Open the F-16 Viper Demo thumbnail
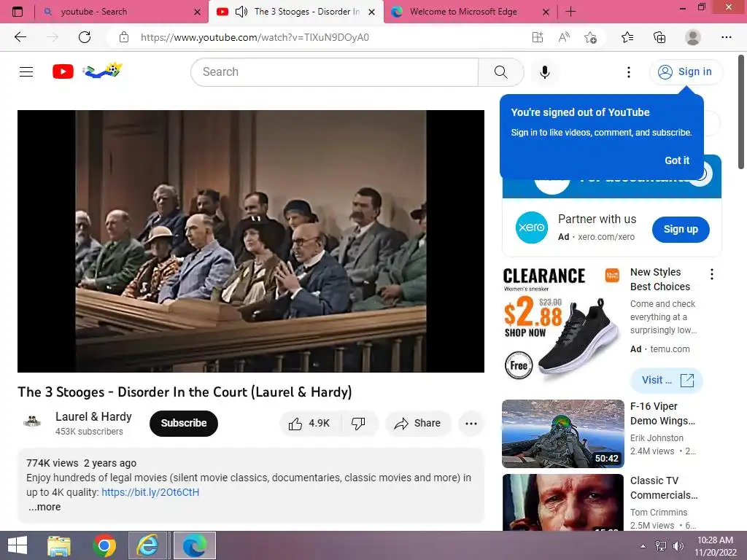747x560 pixels. (x=562, y=433)
